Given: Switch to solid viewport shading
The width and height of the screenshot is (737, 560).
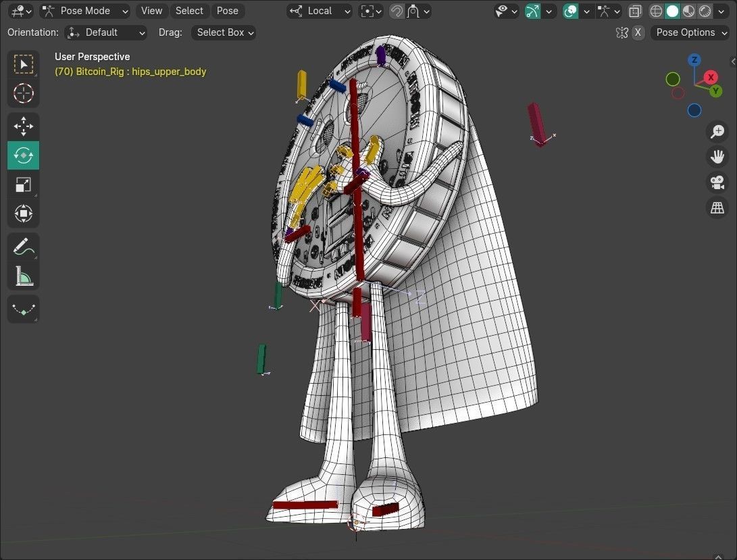Looking at the screenshot, I should coord(673,11).
